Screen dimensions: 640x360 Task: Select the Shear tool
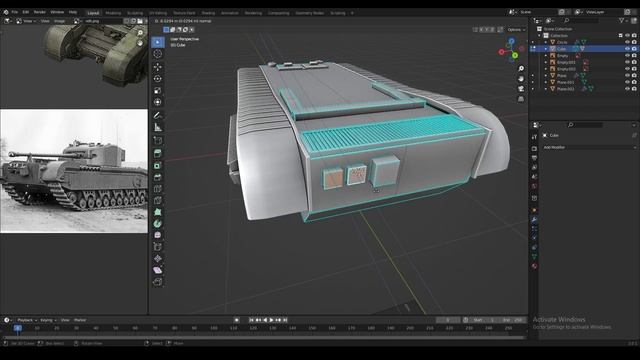click(158, 270)
